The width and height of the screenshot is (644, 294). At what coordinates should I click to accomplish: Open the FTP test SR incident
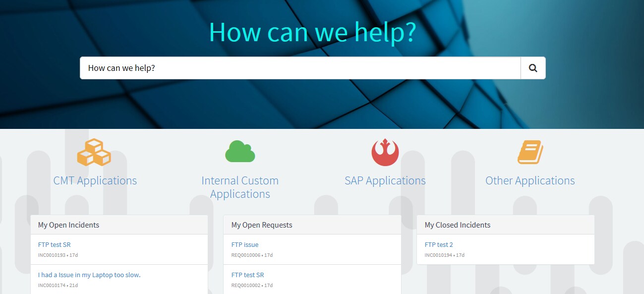pos(55,244)
